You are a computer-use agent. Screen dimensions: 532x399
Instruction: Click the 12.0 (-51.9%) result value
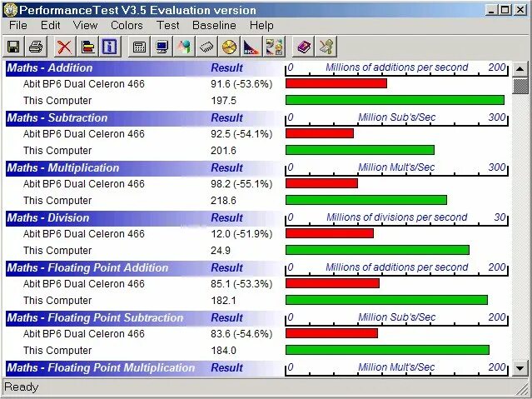(241, 233)
